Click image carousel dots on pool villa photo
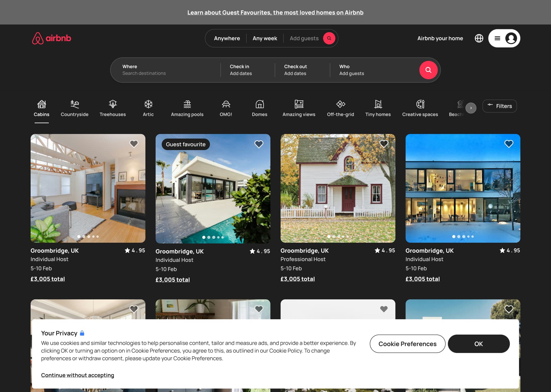This screenshot has height=392, width=551. (213, 237)
